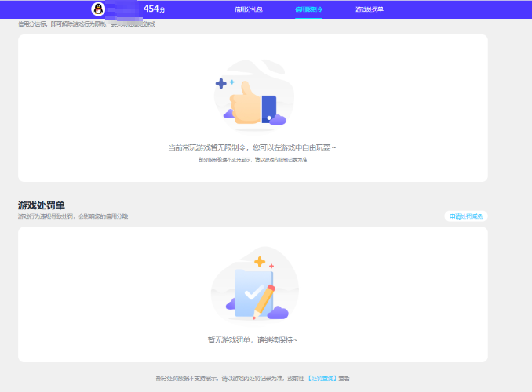Click the QQ penguin avatar icon
This screenshot has height=392, width=532.
(98, 9)
